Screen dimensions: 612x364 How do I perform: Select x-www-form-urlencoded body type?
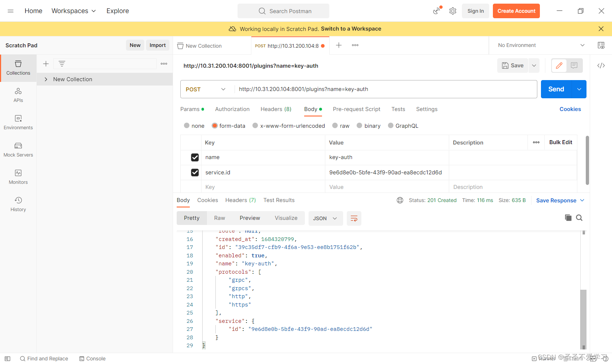255,126
